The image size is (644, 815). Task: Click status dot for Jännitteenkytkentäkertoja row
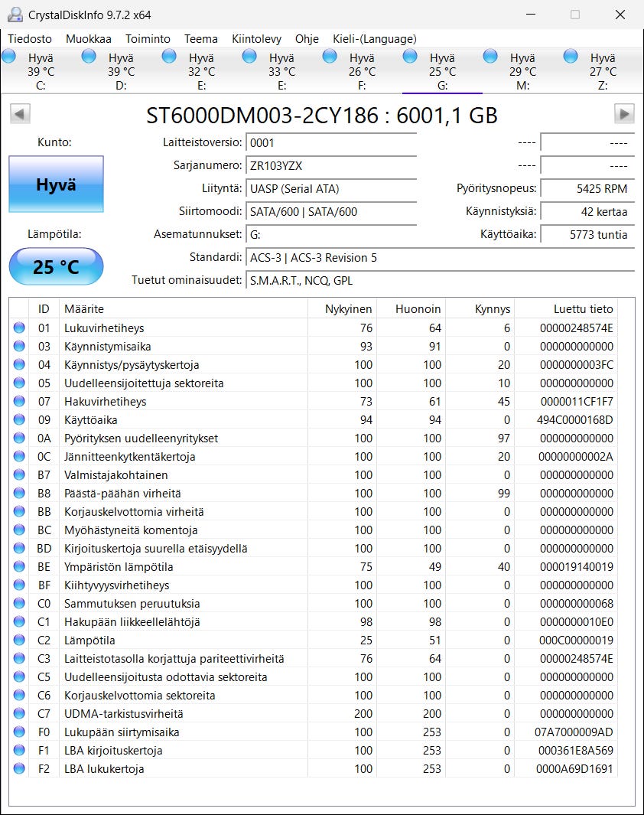(x=19, y=456)
